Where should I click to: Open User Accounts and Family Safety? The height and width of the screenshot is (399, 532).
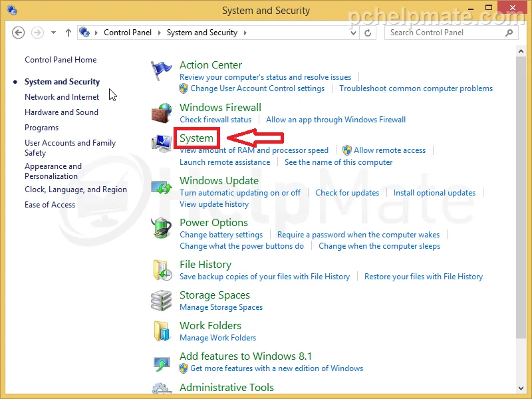[x=70, y=148]
